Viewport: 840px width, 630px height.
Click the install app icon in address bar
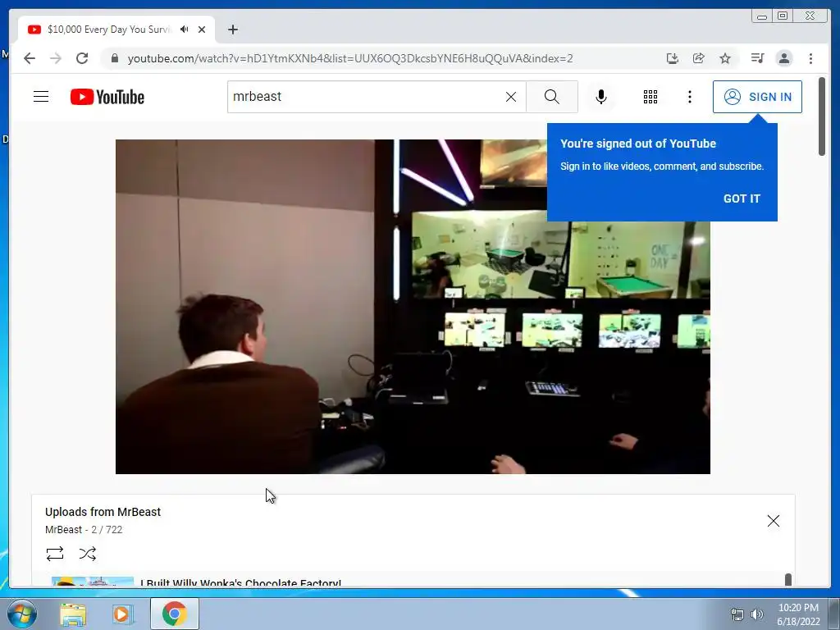pyautogui.click(x=673, y=58)
